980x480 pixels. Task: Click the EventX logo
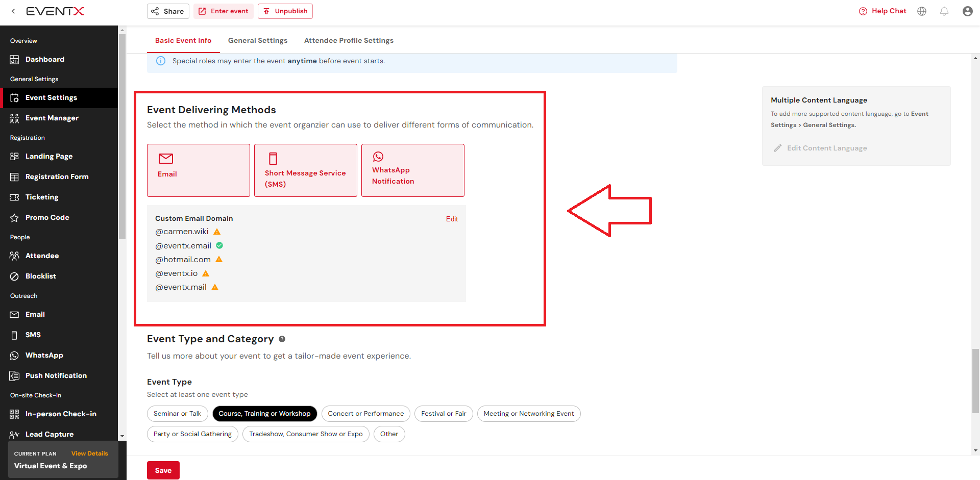[x=55, y=11]
